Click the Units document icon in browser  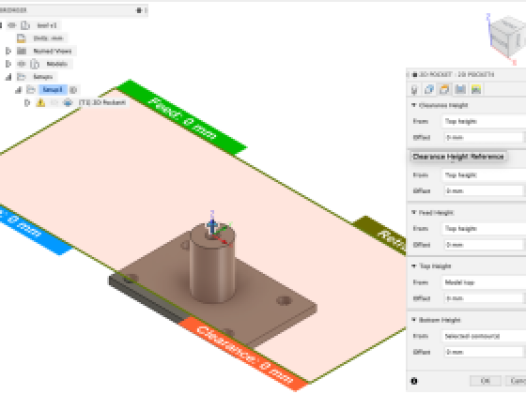(21, 38)
